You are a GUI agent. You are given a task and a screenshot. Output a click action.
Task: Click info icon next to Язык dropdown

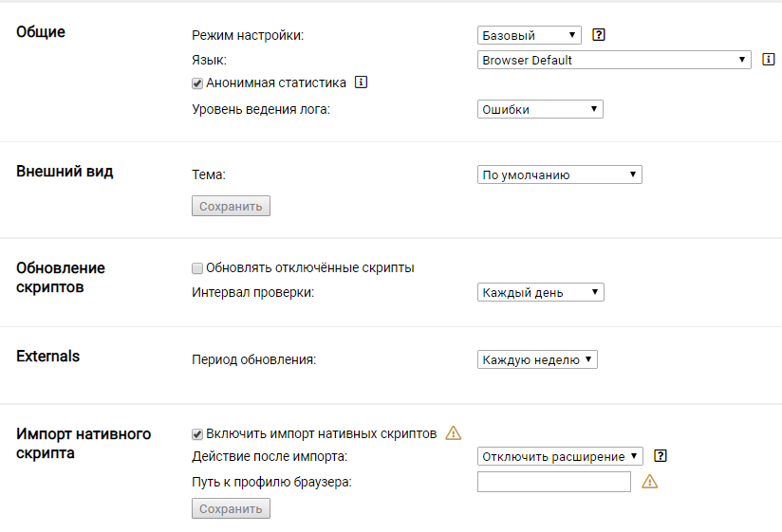(x=770, y=60)
